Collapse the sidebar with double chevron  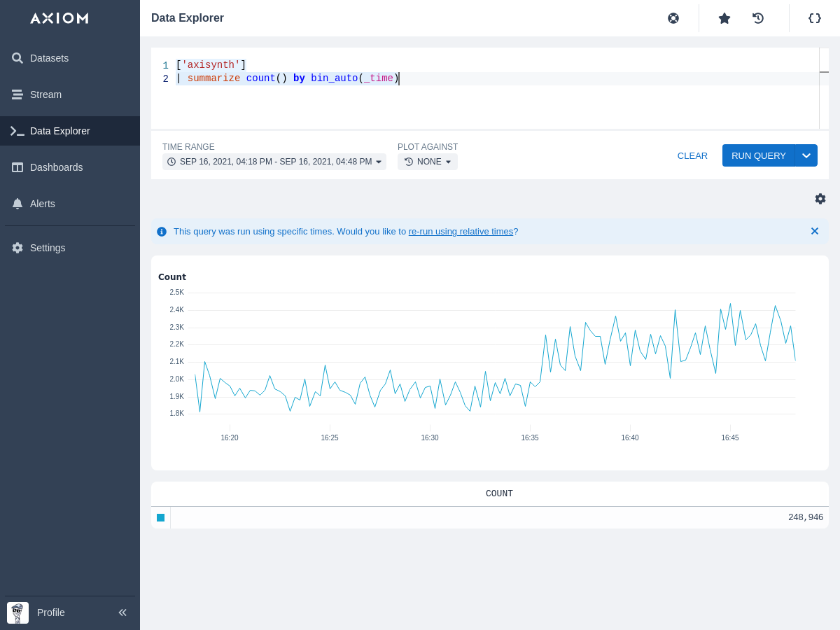[122, 612]
